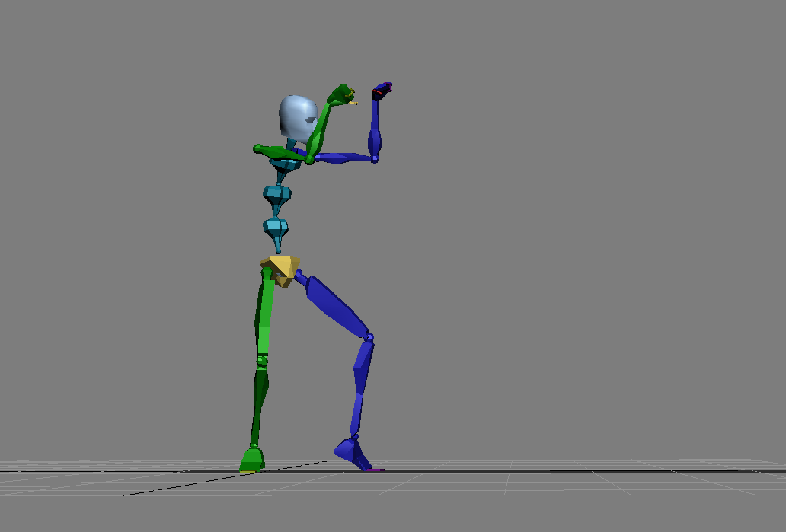Viewport: 786px width, 532px height.
Task: Click the blue elbow joint
Action: click(x=374, y=158)
